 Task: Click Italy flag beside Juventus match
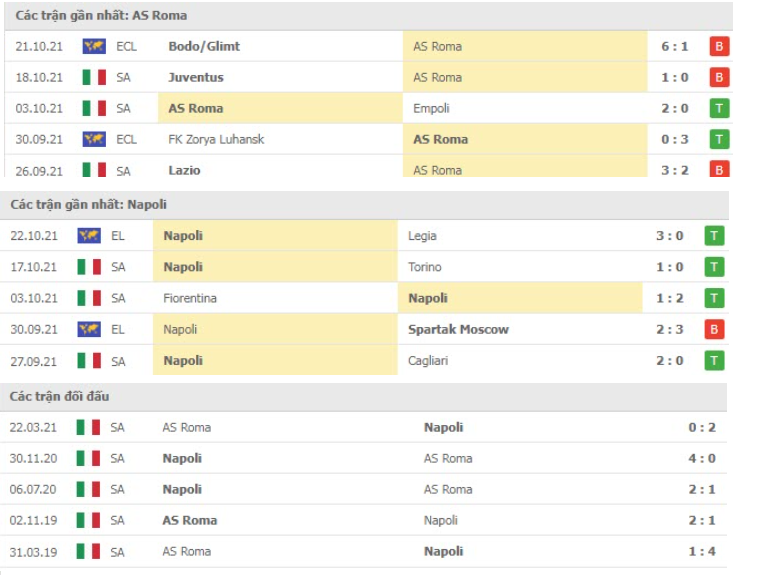[x=94, y=77]
